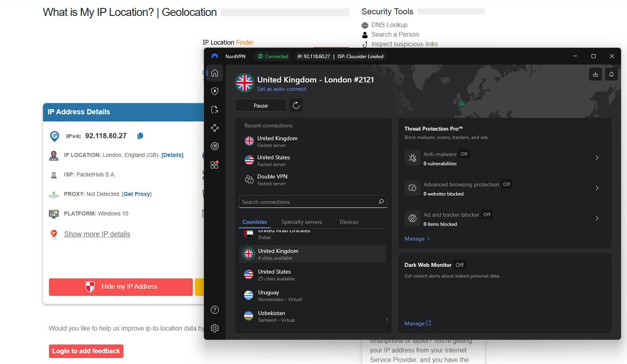This screenshot has width=627, height=364.
Task: Click green server dot on map
Action: [x=462, y=104]
